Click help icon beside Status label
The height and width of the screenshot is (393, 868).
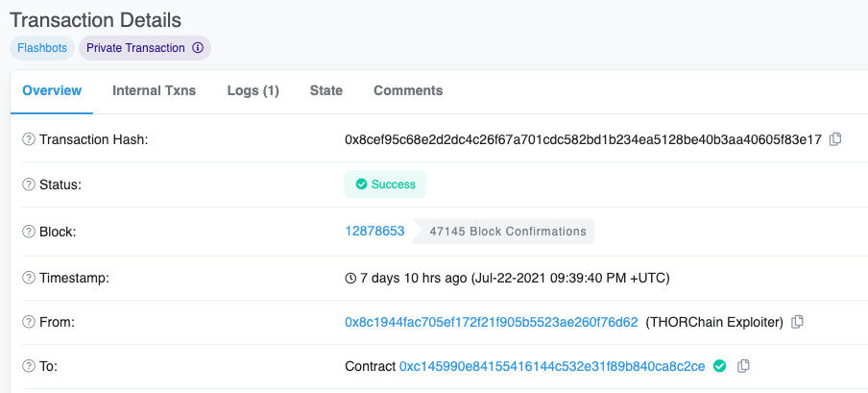[x=28, y=184]
